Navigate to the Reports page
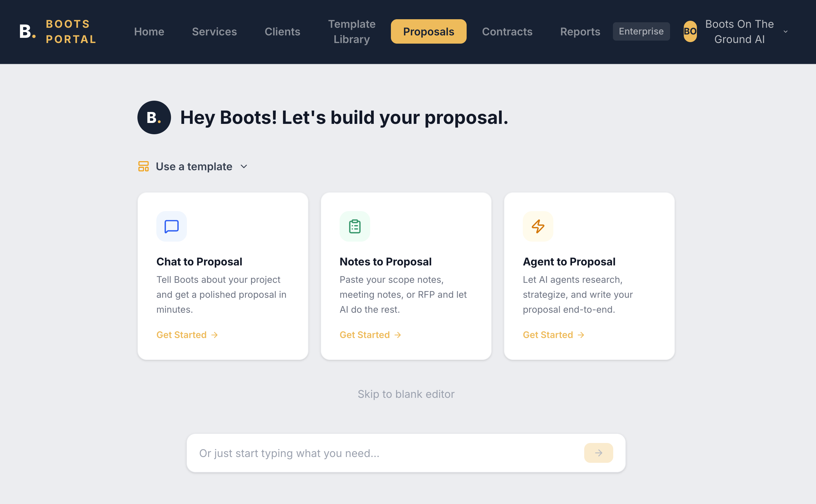This screenshot has height=504, width=816. (580, 31)
